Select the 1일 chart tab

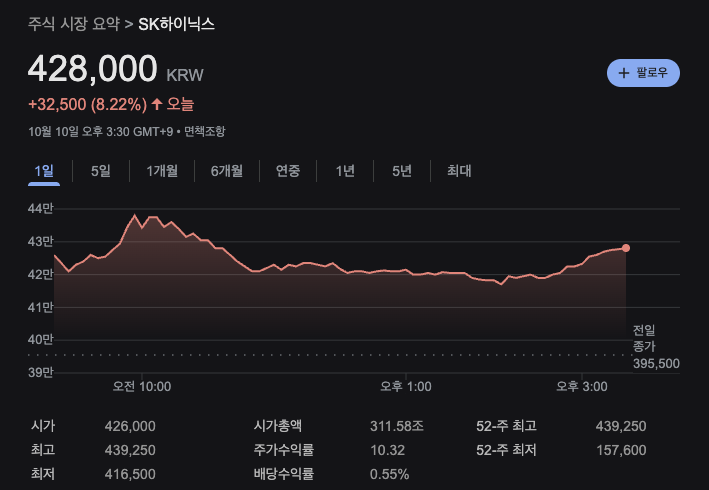pyautogui.click(x=44, y=171)
